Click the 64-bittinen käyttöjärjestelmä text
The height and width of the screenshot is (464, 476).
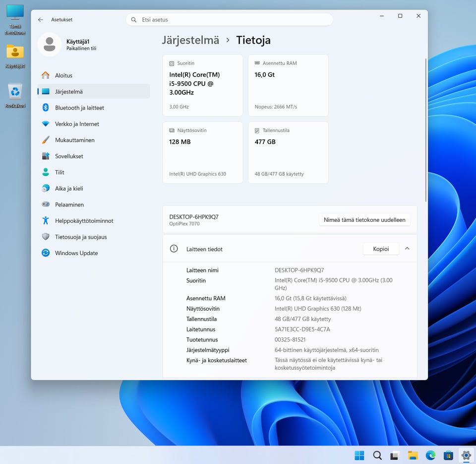(x=326, y=350)
